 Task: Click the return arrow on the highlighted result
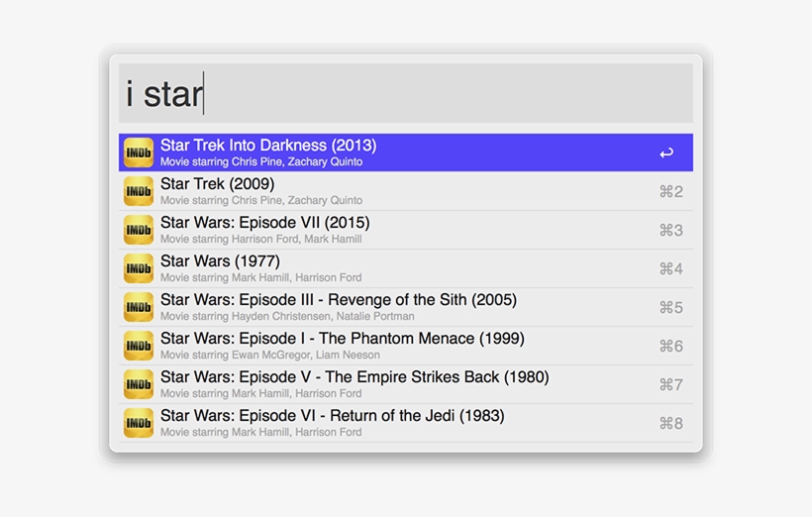(666, 153)
